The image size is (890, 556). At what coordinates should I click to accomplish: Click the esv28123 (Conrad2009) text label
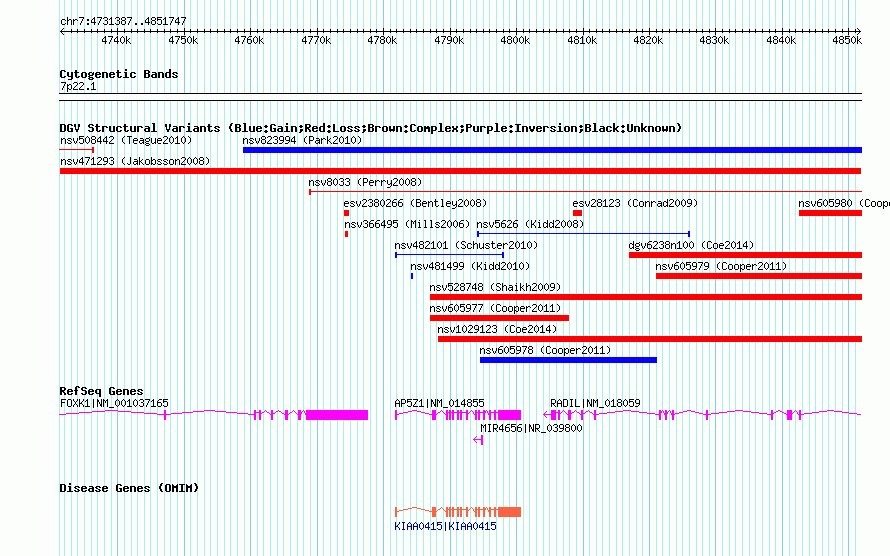[x=635, y=203]
